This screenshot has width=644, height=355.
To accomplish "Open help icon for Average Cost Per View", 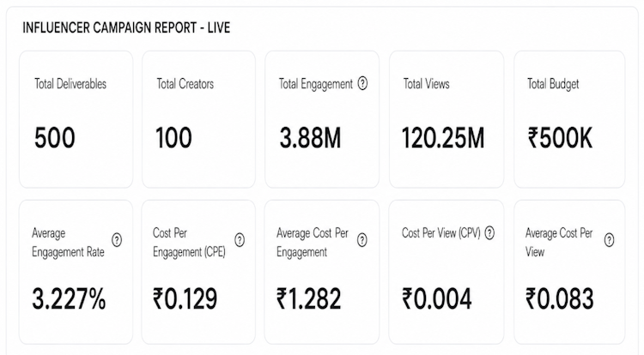I will click(609, 240).
